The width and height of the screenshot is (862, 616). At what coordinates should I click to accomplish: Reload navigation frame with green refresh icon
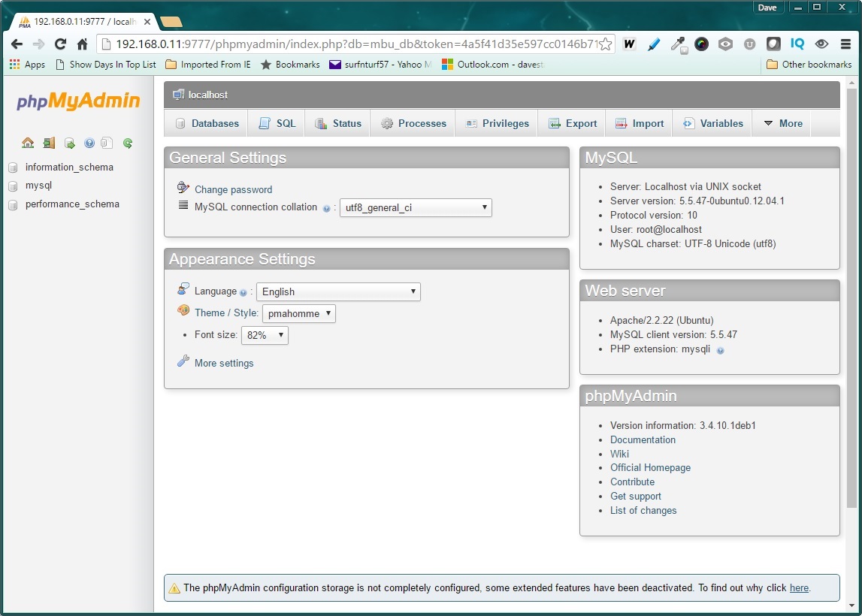(128, 143)
